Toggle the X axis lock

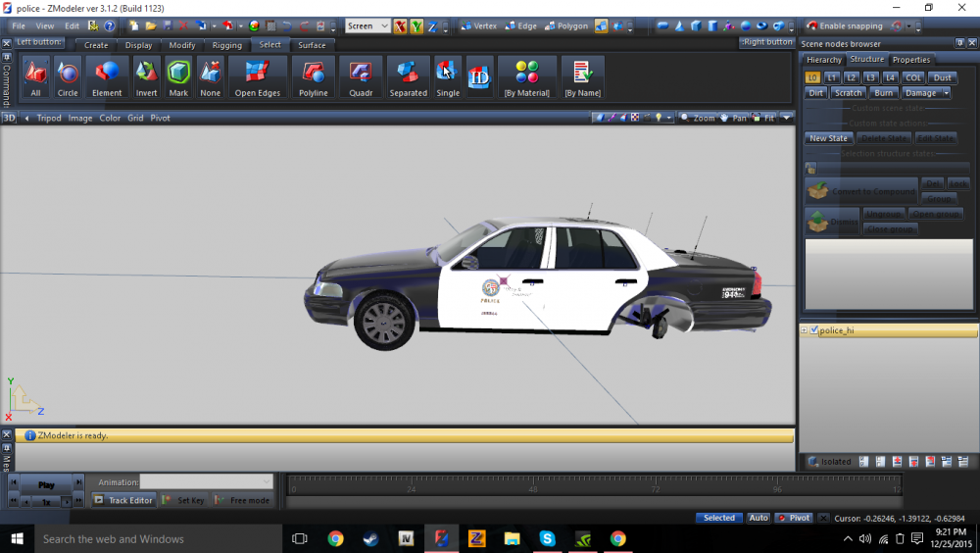pos(400,25)
